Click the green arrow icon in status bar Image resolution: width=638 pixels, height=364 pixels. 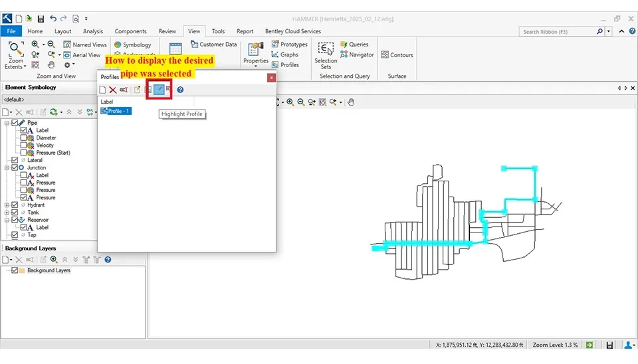coord(589,345)
